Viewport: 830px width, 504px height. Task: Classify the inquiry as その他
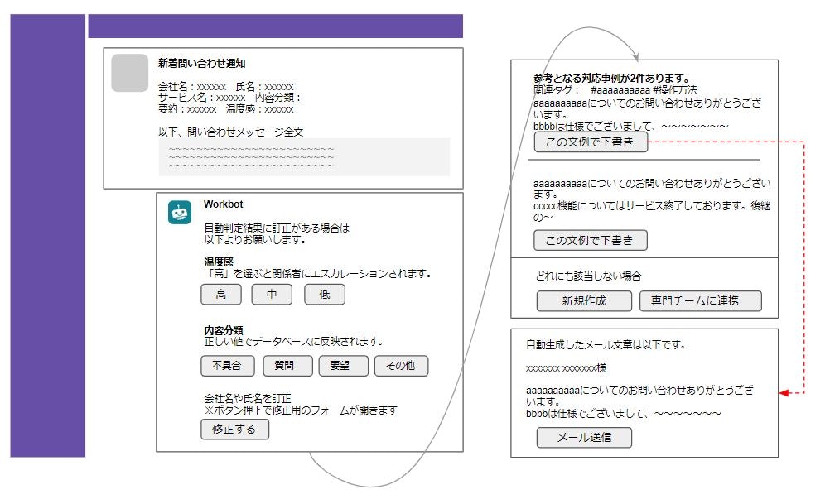[401, 365]
